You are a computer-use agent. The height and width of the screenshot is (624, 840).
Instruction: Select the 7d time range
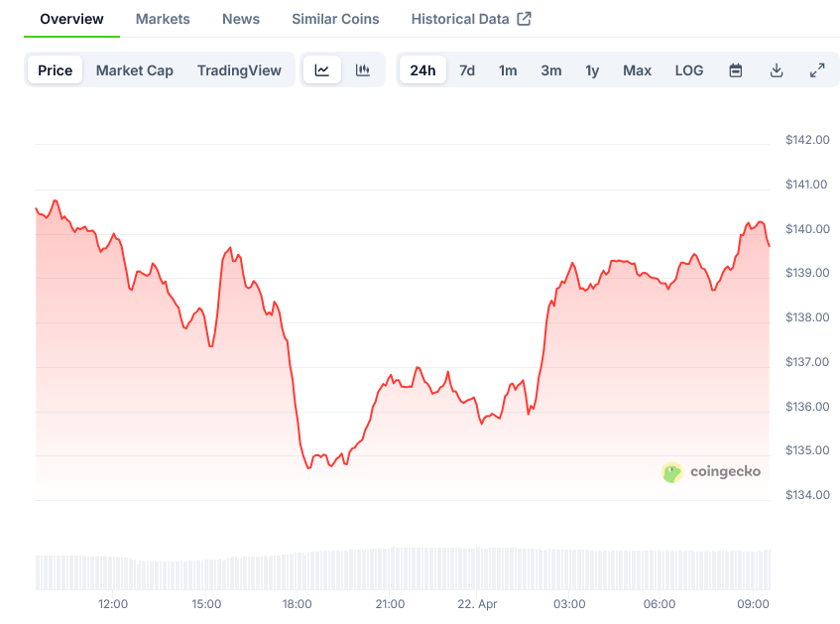467,70
